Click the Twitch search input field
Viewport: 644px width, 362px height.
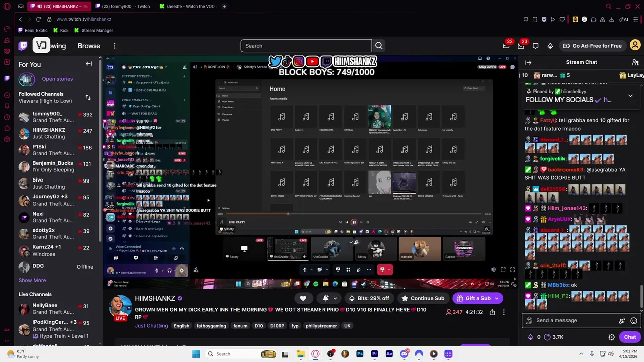306,46
